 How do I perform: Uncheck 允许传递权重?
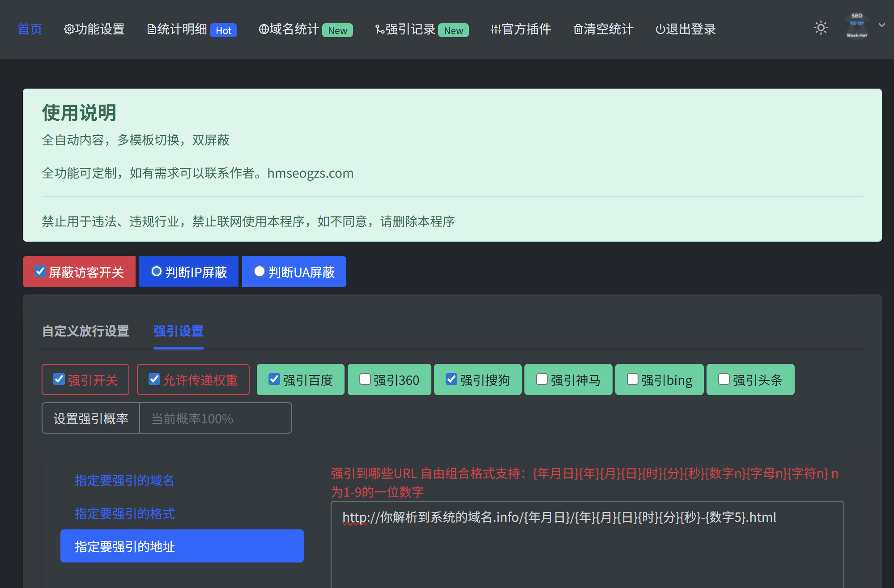click(x=155, y=379)
